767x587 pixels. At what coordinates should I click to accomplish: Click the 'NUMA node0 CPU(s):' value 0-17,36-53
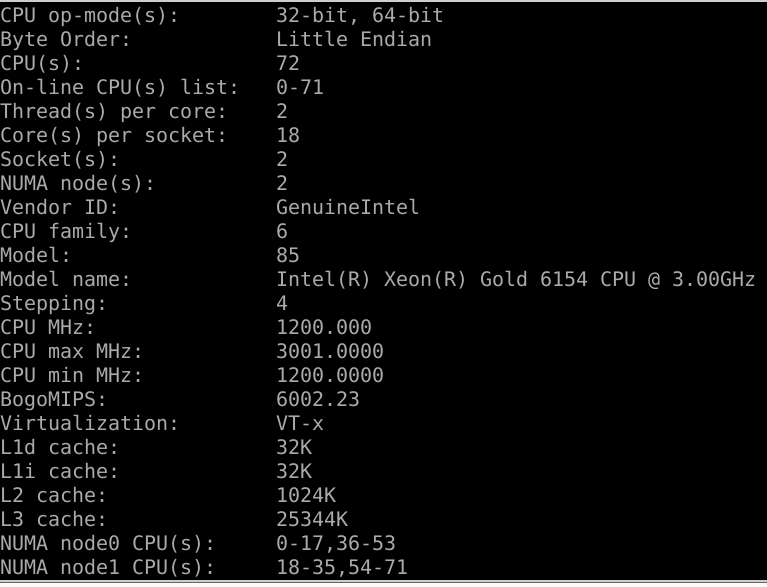pyautogui.click(x=336, y=543)
